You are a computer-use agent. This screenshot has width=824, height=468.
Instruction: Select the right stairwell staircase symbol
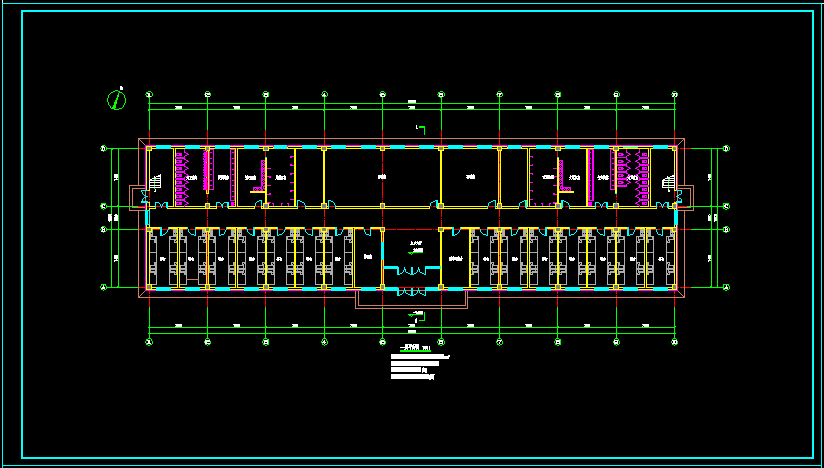(x=668, y=181)
